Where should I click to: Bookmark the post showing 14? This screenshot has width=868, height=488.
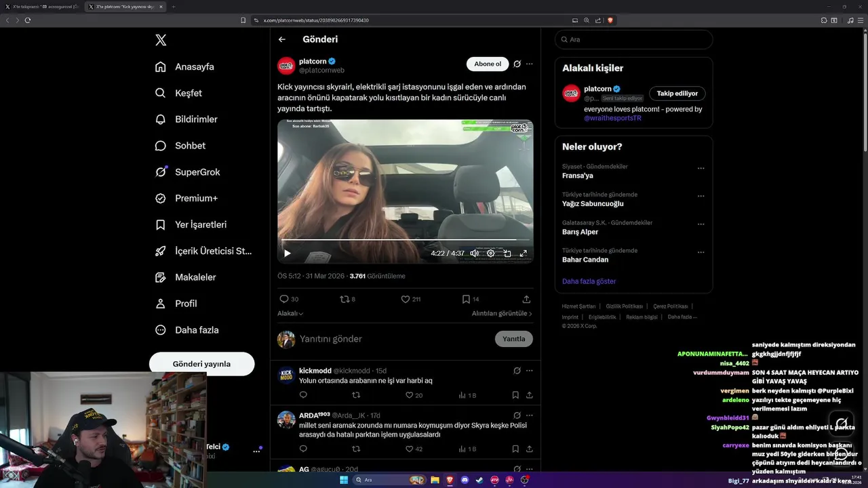(471, 299)
